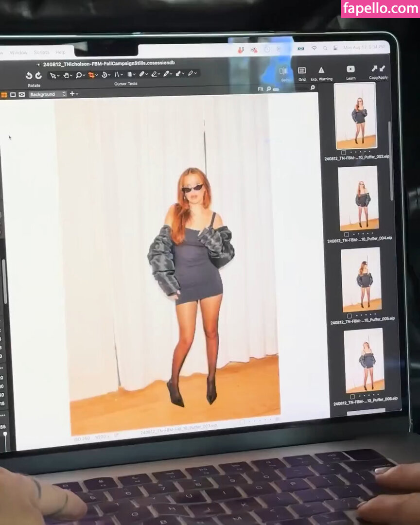Toggle the Grid overlay
This screenshot has height=525, width=420.
click(302, 71)
